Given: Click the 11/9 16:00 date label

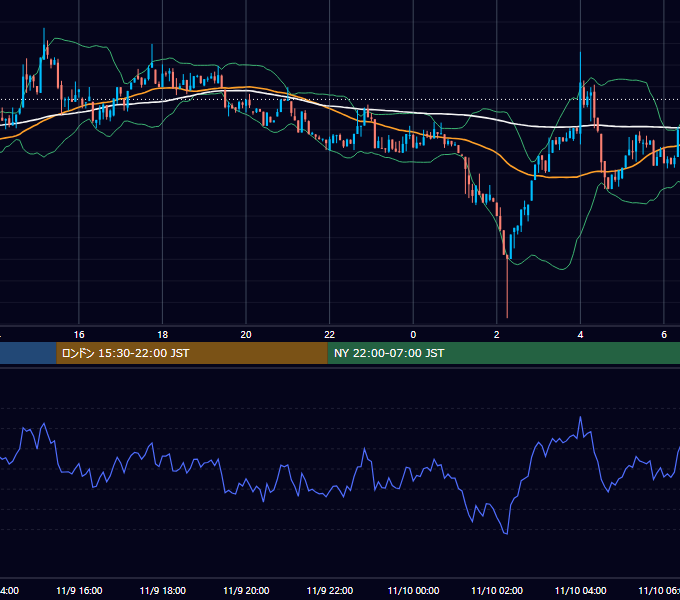Looking at the screenshot, I should [79, 590].
